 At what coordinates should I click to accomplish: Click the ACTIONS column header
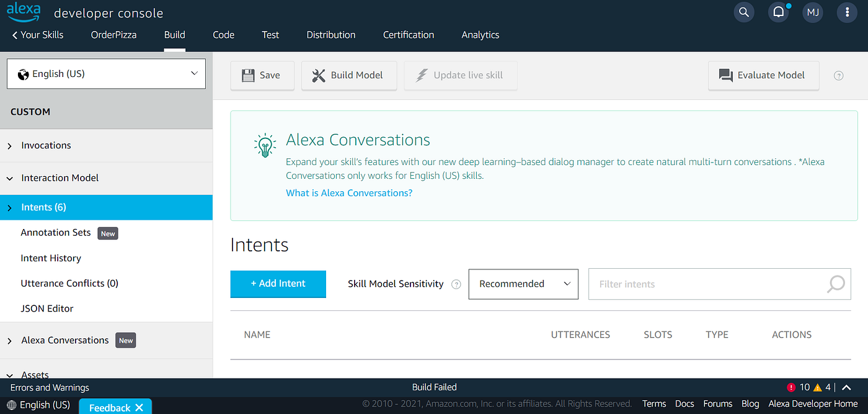click(792, 335)
